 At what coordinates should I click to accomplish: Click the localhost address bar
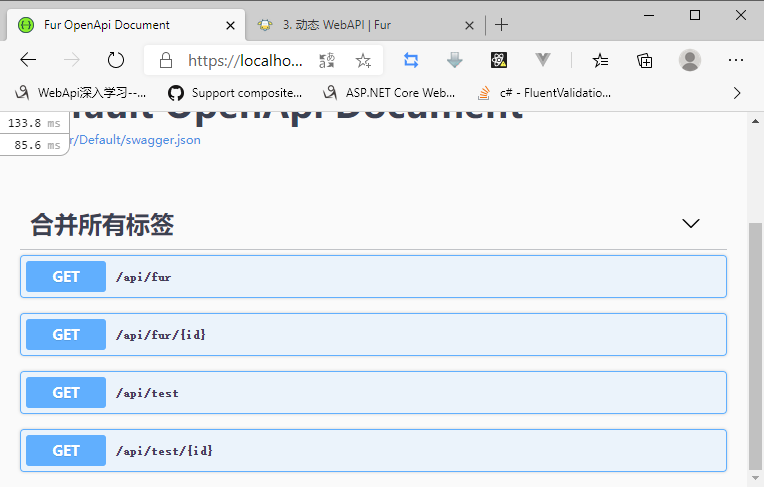tap(245, 60)
